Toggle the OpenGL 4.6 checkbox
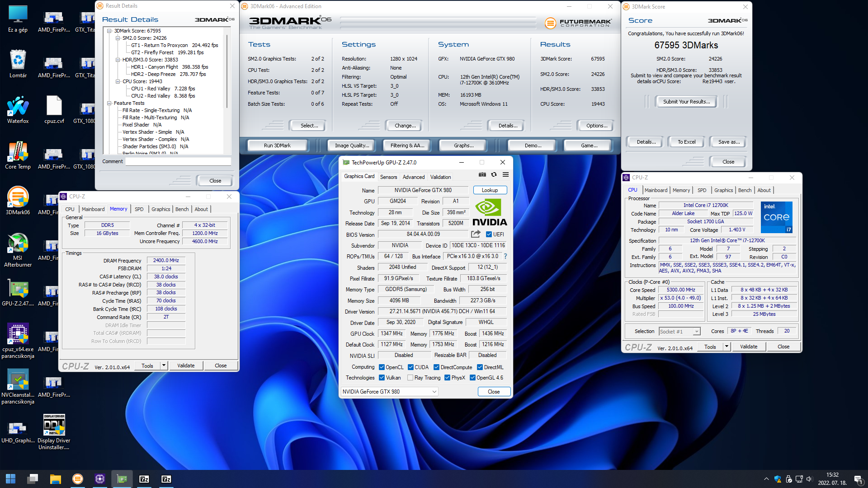Image resolution: width=868 pixels, height=488 pixels. pos(472,377)
